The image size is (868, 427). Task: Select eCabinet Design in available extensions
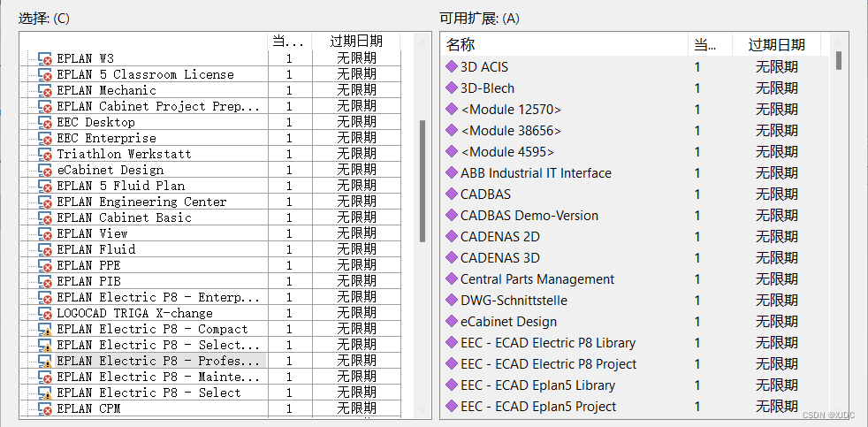coord(509,322)
